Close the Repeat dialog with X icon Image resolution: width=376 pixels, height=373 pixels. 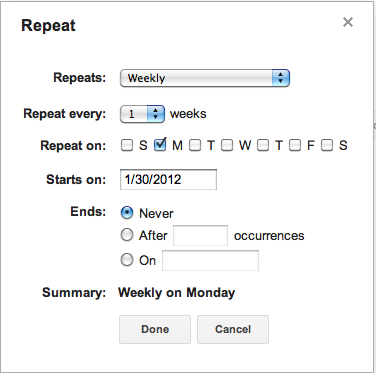tap(348, 22)
